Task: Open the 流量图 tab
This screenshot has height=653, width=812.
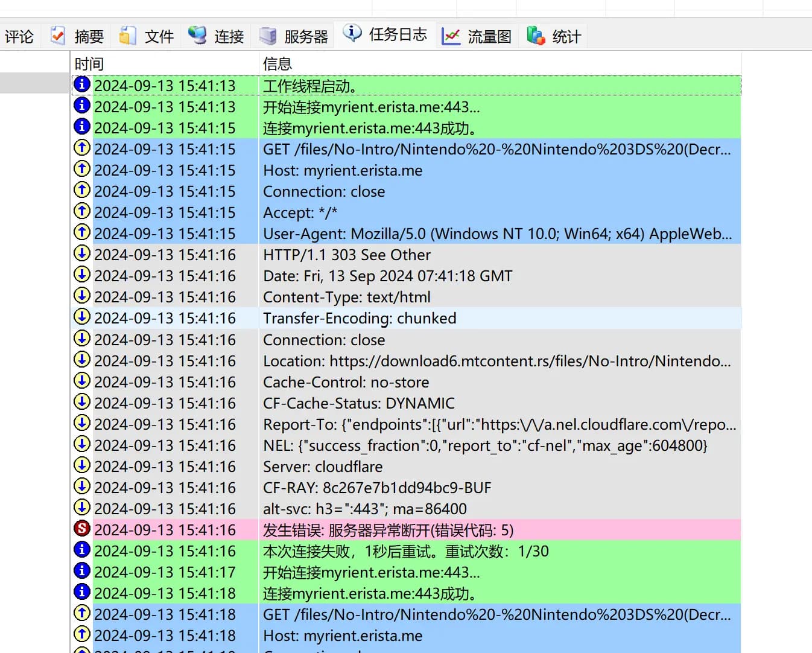Action: tap(489, 37)
